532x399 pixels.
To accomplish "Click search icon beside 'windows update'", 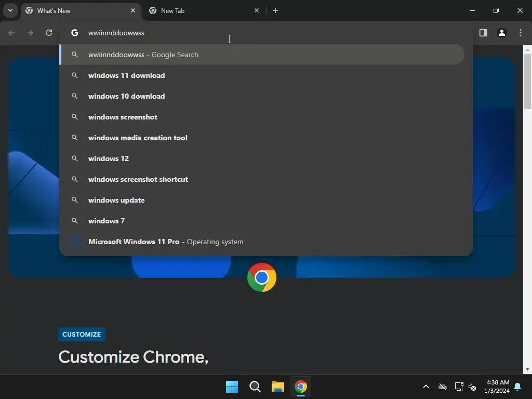I will click(75, 200).
